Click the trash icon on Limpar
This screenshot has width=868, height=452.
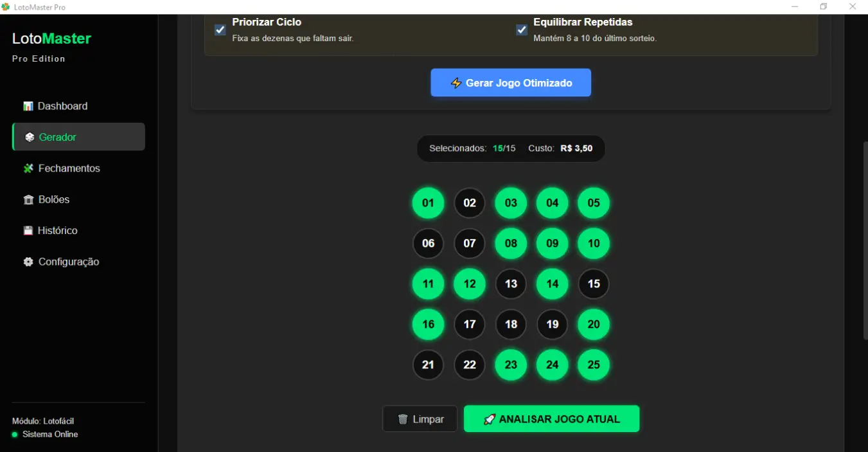pos(403,419)
